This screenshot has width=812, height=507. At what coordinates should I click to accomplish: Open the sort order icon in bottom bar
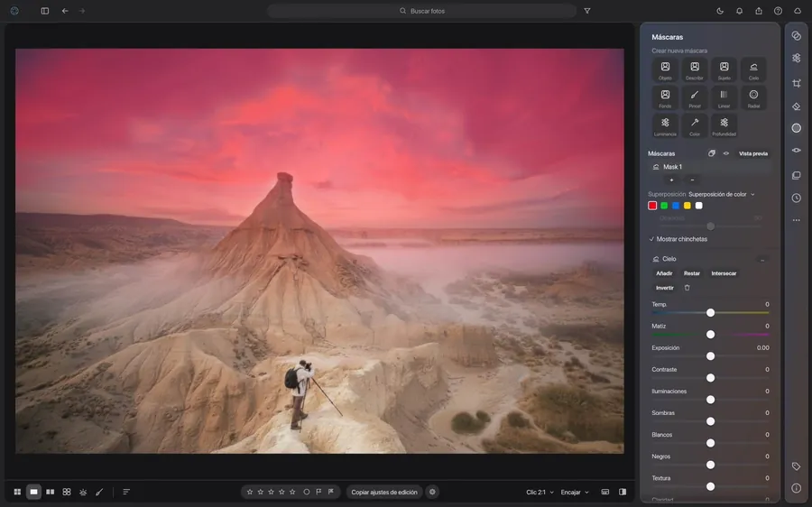click(x=126, y=492)
